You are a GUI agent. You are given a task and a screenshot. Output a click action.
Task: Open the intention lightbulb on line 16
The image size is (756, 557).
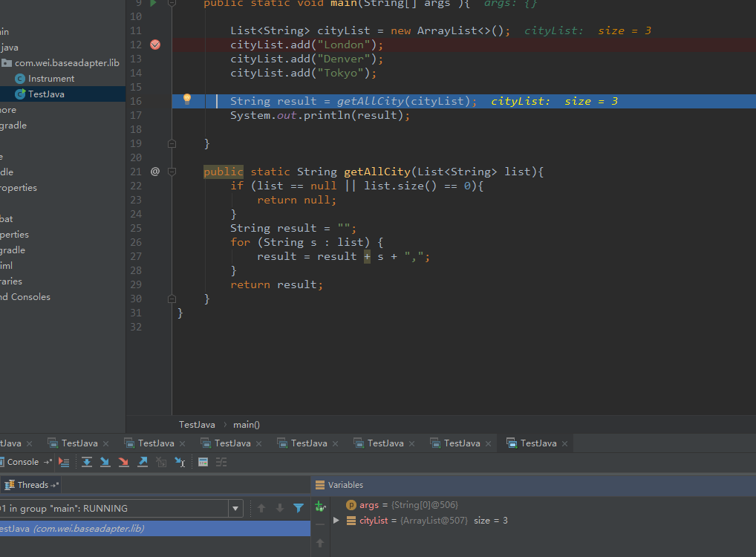click(x=187, y=100)
